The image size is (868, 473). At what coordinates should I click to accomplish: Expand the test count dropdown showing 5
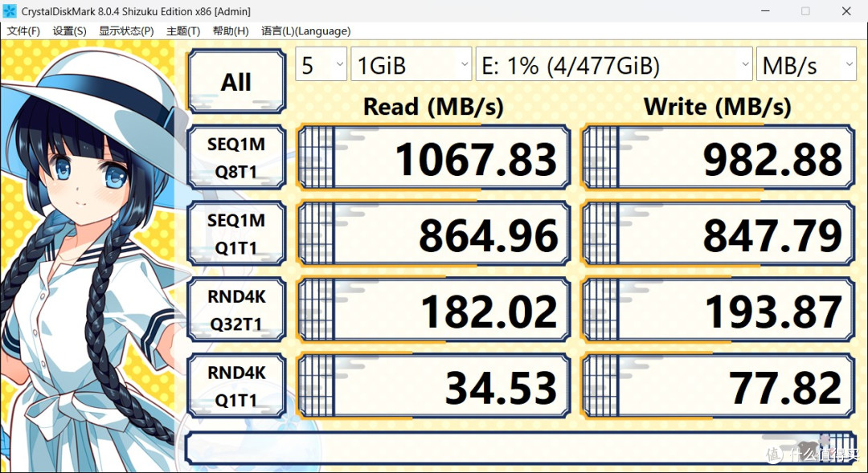click(x=321, y=65)
